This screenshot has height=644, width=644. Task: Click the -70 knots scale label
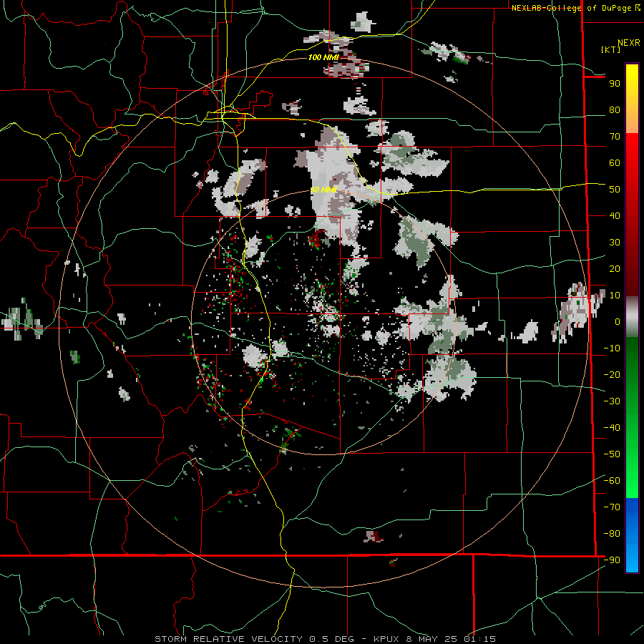click(x=612, y=507)
